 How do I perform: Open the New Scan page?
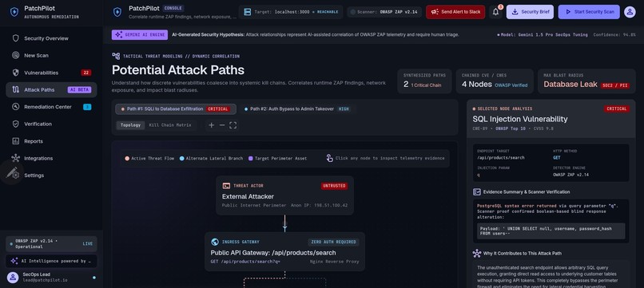click(51, 55)
